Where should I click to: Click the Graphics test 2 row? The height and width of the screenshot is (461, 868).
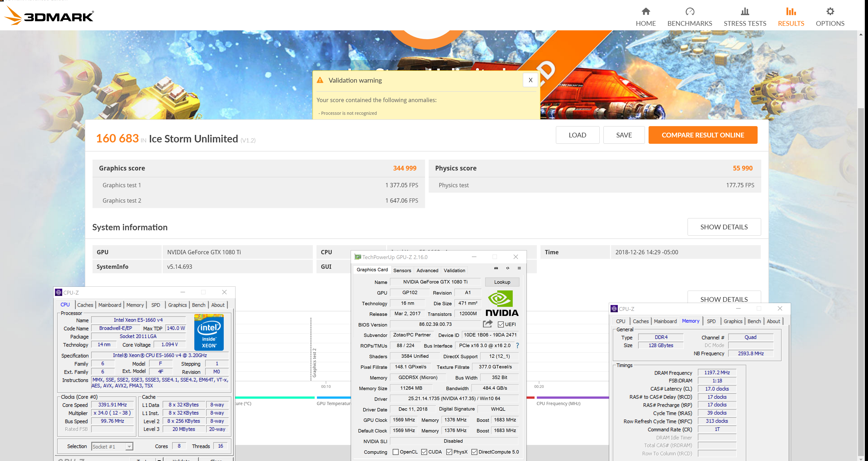pos(258,201)
